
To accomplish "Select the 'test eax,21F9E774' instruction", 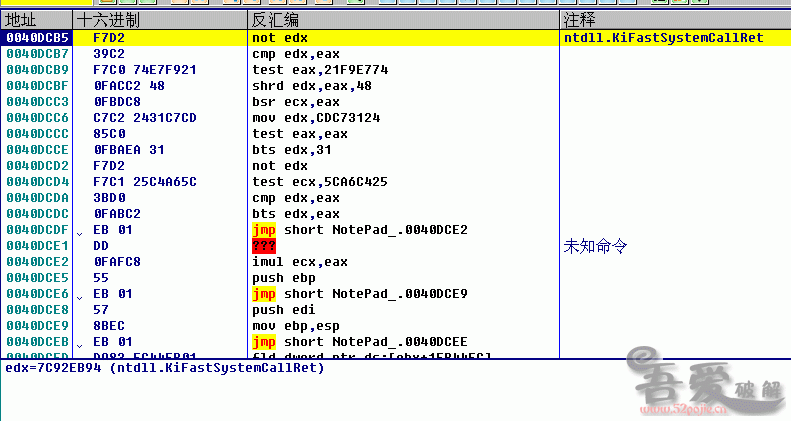I will (x=314, y=69).
